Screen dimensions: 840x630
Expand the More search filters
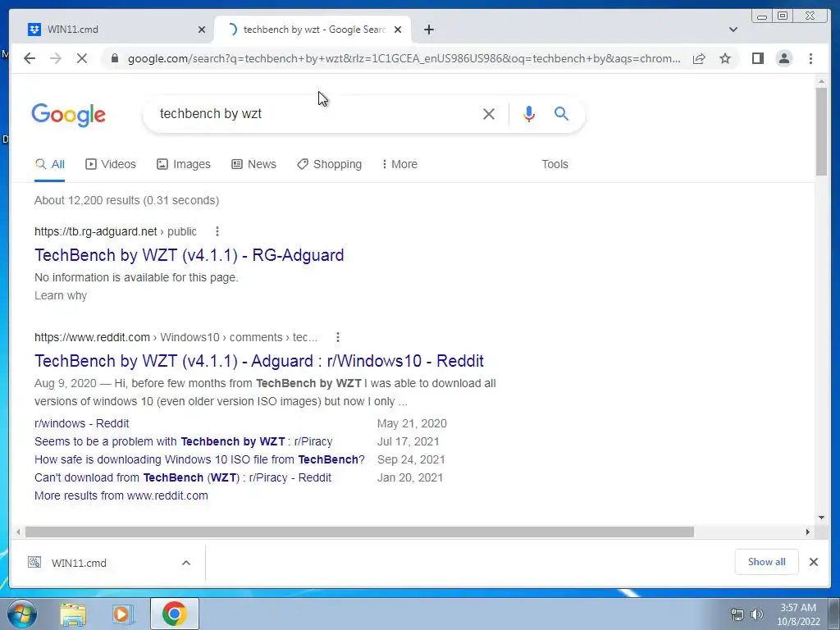(399, 164)
